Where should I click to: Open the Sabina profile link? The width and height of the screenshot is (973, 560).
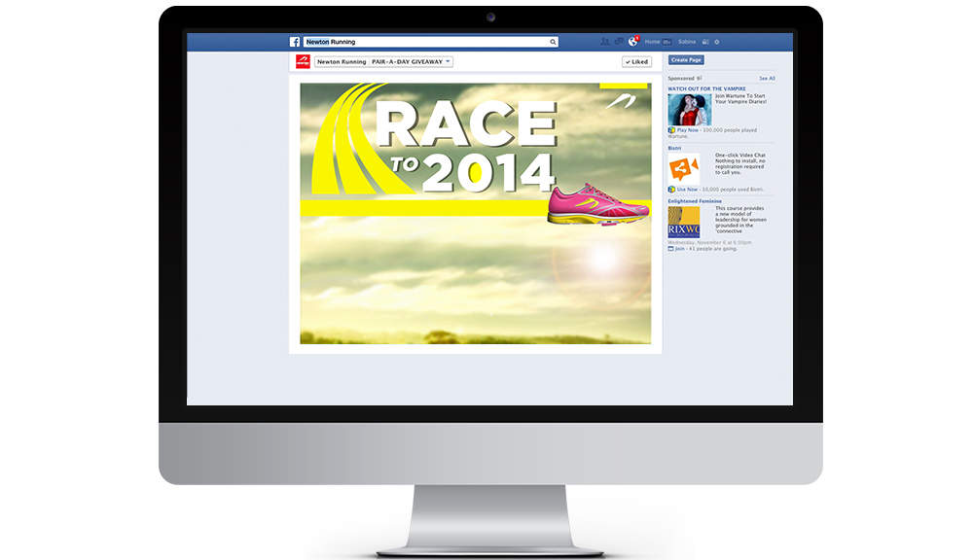pyautogui.click(x=686, y=42)
